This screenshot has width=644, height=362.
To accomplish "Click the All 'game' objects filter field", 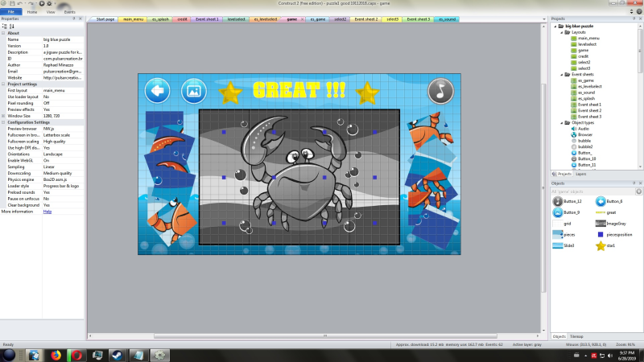I will click(592, 191).
